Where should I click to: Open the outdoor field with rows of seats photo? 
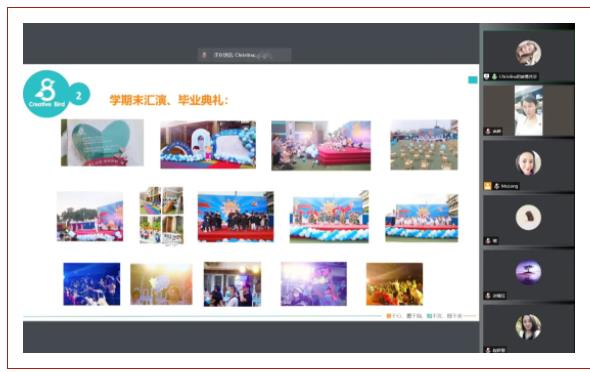(x=424, y=145)
